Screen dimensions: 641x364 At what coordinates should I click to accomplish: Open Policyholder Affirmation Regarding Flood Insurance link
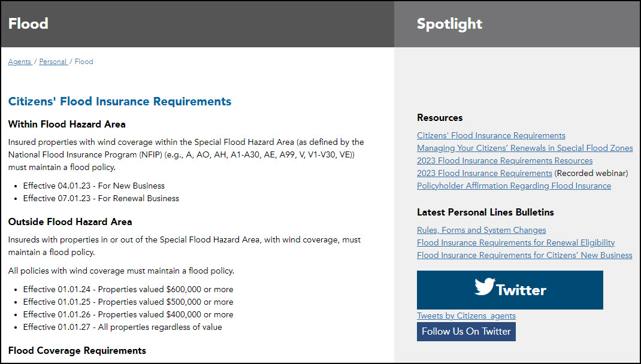[514, 186]
